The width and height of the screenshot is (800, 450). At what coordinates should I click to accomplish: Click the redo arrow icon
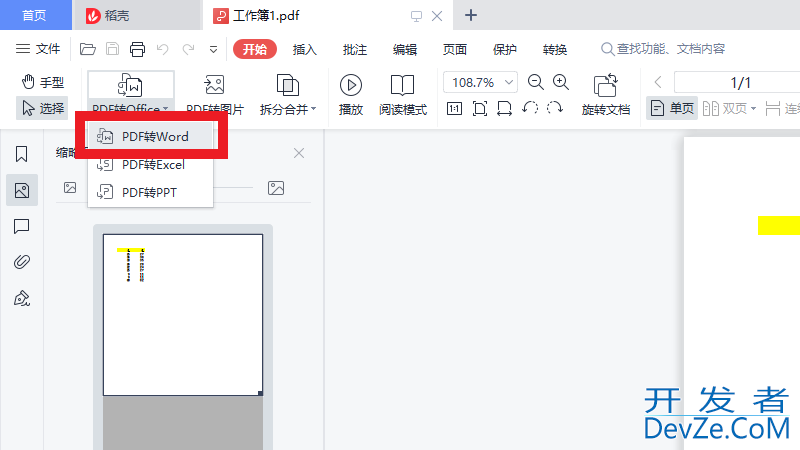click(188, 49)
